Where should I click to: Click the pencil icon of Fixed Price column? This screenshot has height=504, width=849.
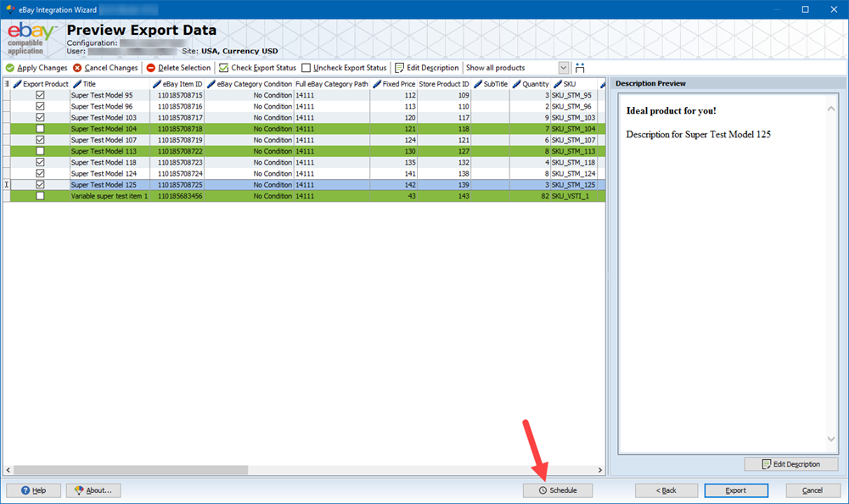click(377, 84)
